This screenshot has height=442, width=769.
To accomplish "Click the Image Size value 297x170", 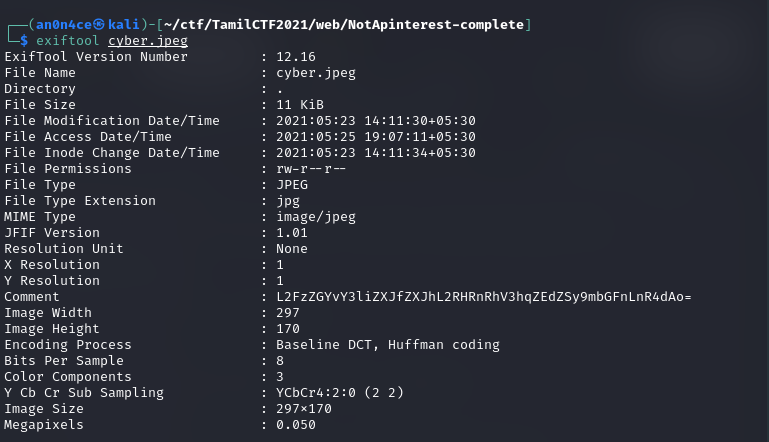I will pyautogui.click(x=304, y=409).
